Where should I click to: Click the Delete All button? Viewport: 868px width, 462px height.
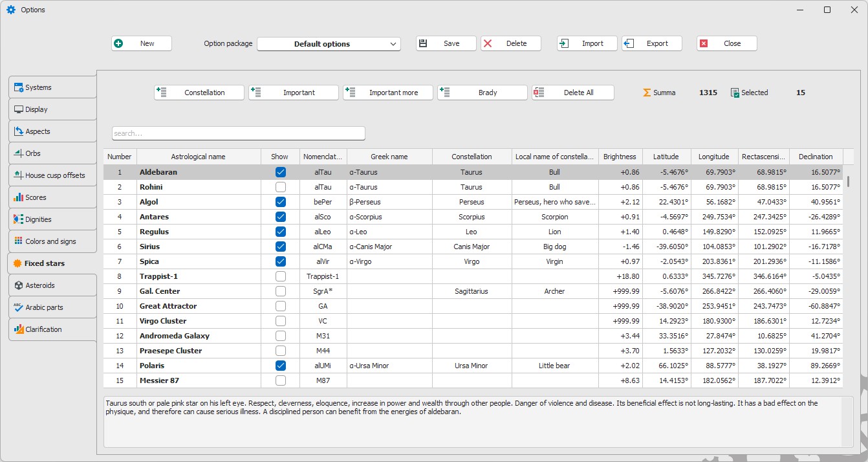click(573, 93)
